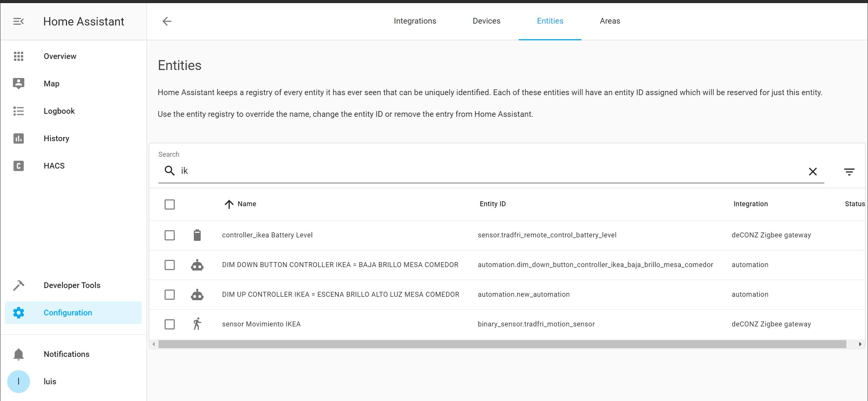Go back using the arrow button
Image resolution: width=868 pixels, height=401 pixels.
click(166, 21)
